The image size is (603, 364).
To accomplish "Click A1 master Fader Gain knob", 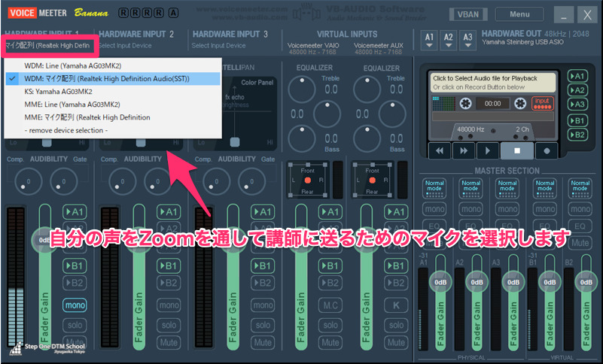I will (440, 282).
